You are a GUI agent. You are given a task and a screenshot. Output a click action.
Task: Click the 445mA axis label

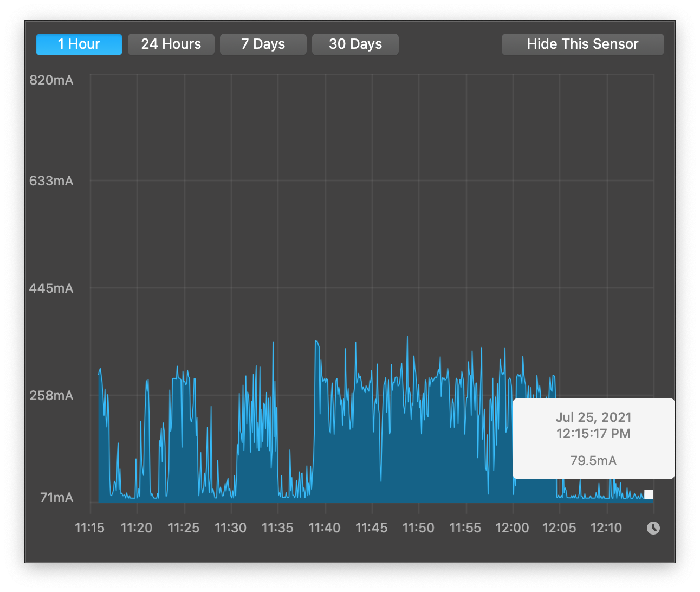click(51, 288)
